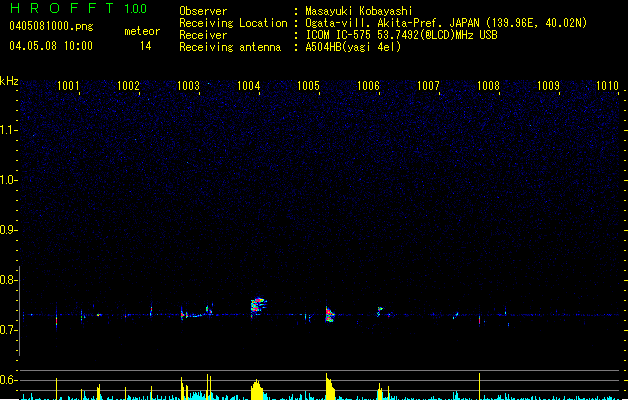
Task: Click the A504HB(yagi 4el) antenna text
Action: point(353,47)
